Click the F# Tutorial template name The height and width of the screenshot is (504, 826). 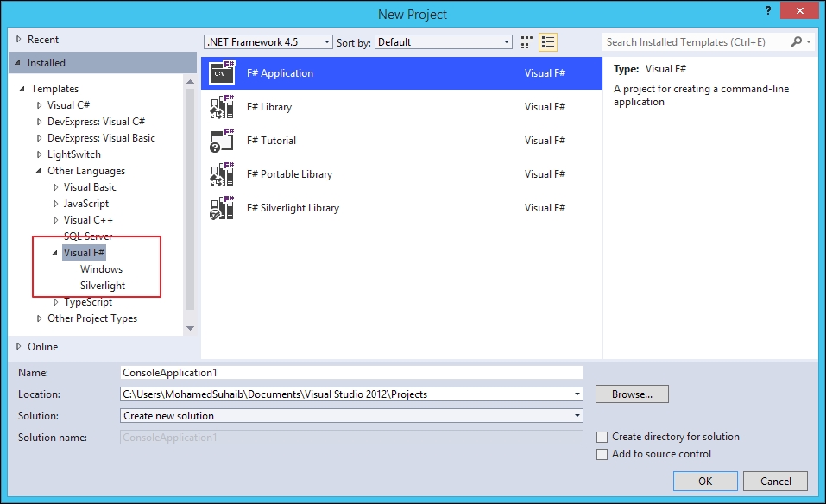pos(271,140)
